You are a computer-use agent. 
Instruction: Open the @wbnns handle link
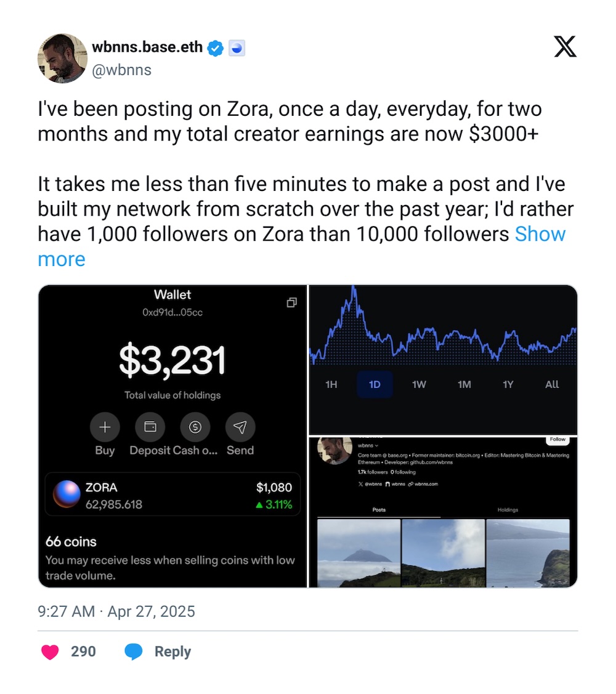(121, 70)
